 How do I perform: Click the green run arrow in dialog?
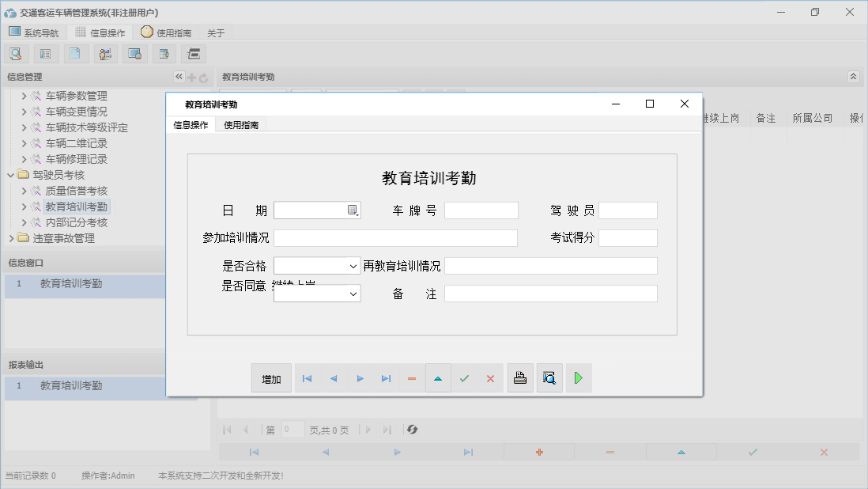pos(578,377)
